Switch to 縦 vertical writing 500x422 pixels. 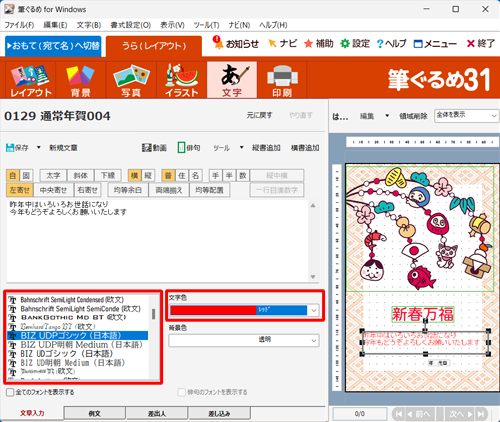[148, 175]
